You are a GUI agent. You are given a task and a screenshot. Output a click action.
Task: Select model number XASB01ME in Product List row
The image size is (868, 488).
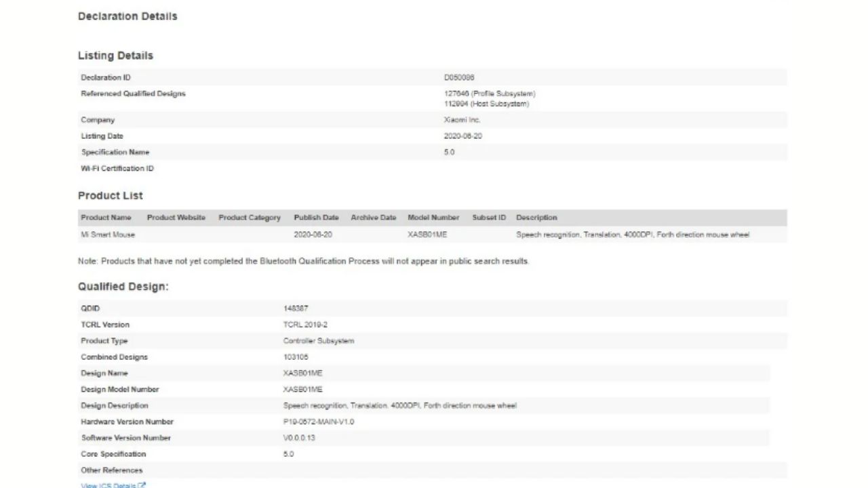click(x=427, y=235)
